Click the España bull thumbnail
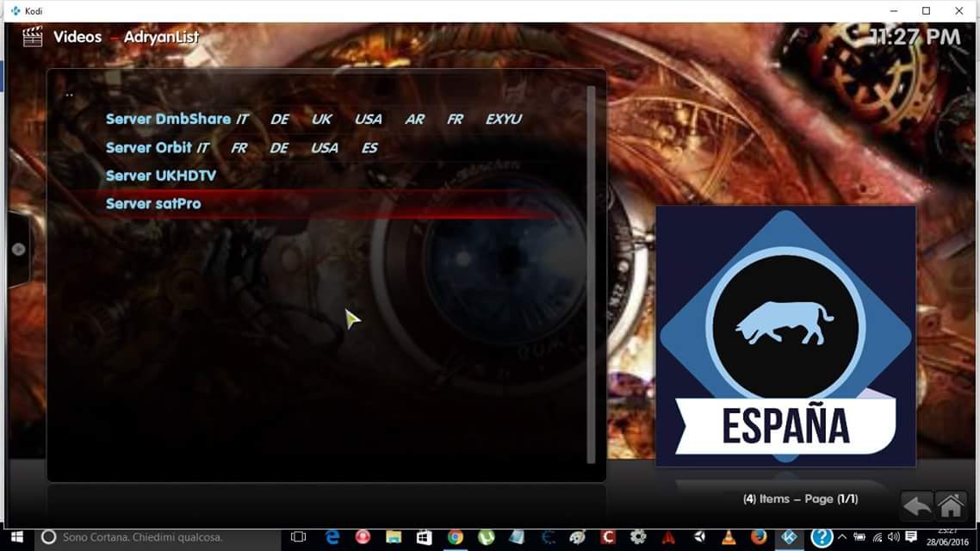The height and width of the screenshot is (551, 980). [785, 336]
